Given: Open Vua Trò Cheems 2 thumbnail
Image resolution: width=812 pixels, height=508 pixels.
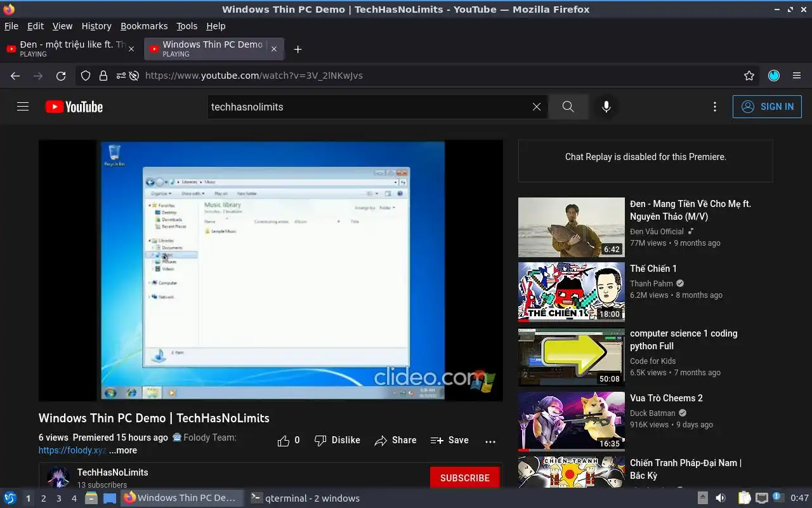Looking at the screenshot, I should (x=572, y=422).
